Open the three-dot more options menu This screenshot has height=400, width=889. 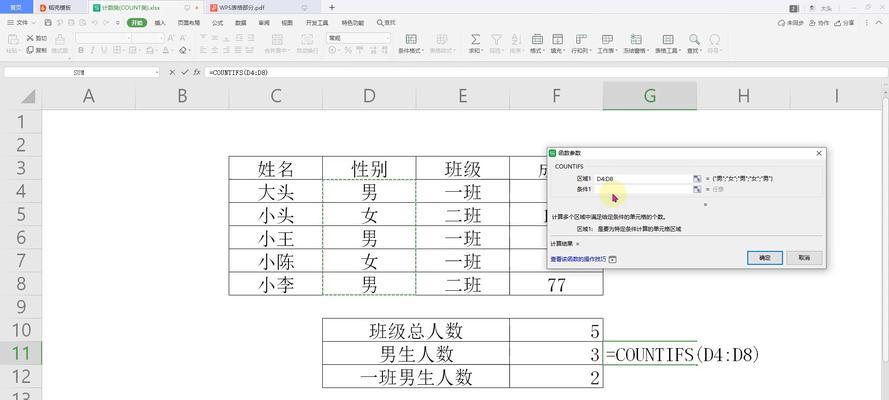pos(866,23)
